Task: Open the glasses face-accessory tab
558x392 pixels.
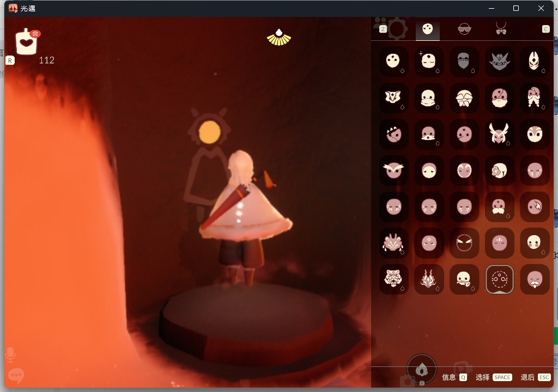Action: tap(464, 29)
